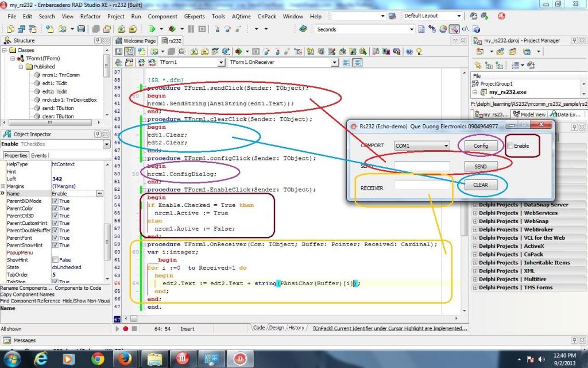This screenshot has height=368, width=588.
Task: Open Google Chrome from the taskbar
Action: point(98,359)
